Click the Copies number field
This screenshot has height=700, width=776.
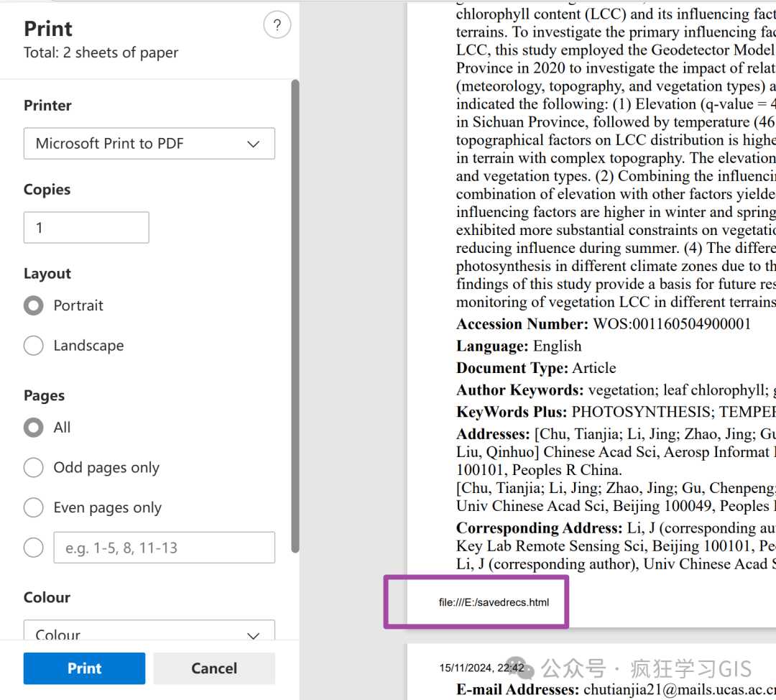pyautogui.click(x=86, y=228)
